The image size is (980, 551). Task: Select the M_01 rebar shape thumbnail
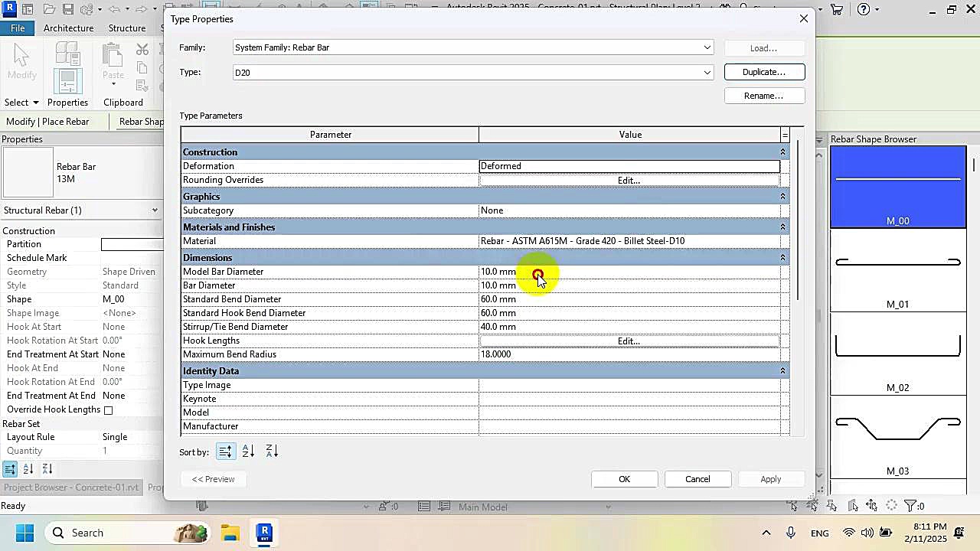click(898, 270)
